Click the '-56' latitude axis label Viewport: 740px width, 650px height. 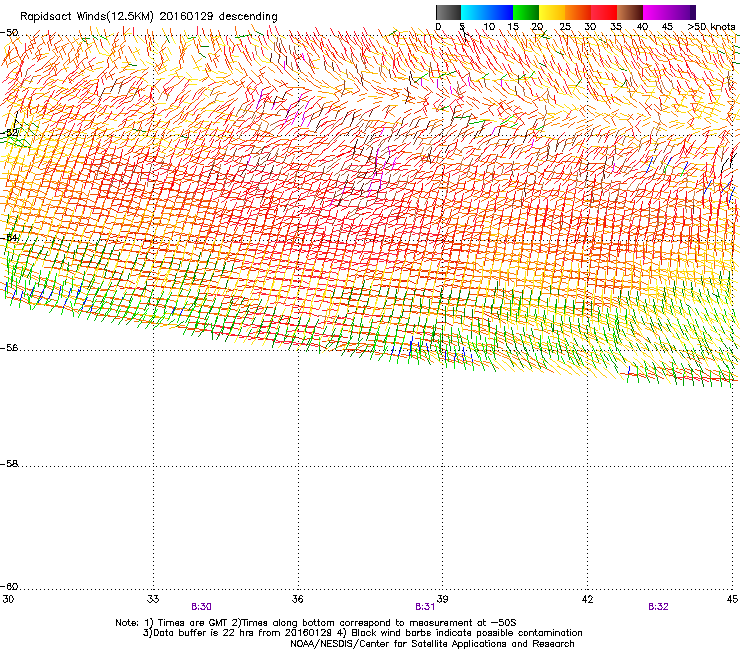click(9, 348)
